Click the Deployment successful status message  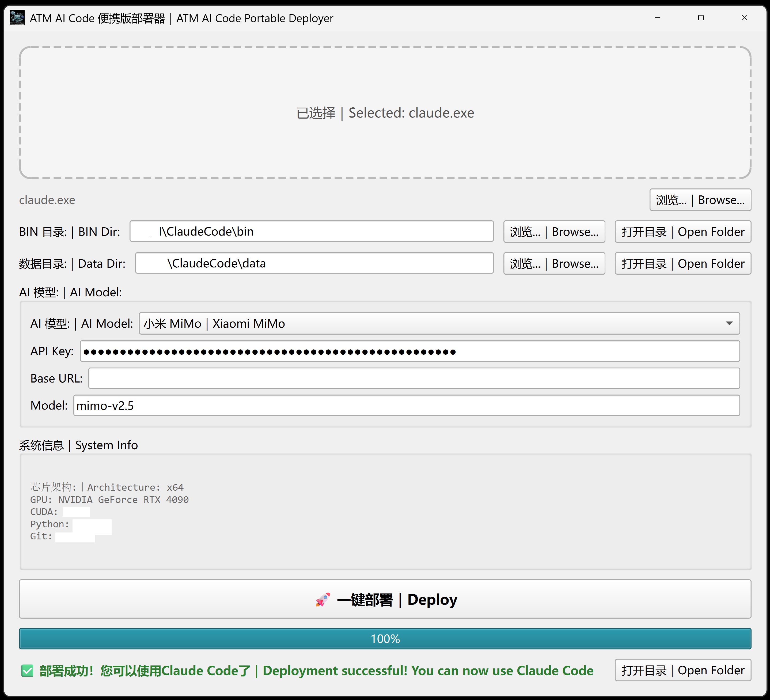316,671
